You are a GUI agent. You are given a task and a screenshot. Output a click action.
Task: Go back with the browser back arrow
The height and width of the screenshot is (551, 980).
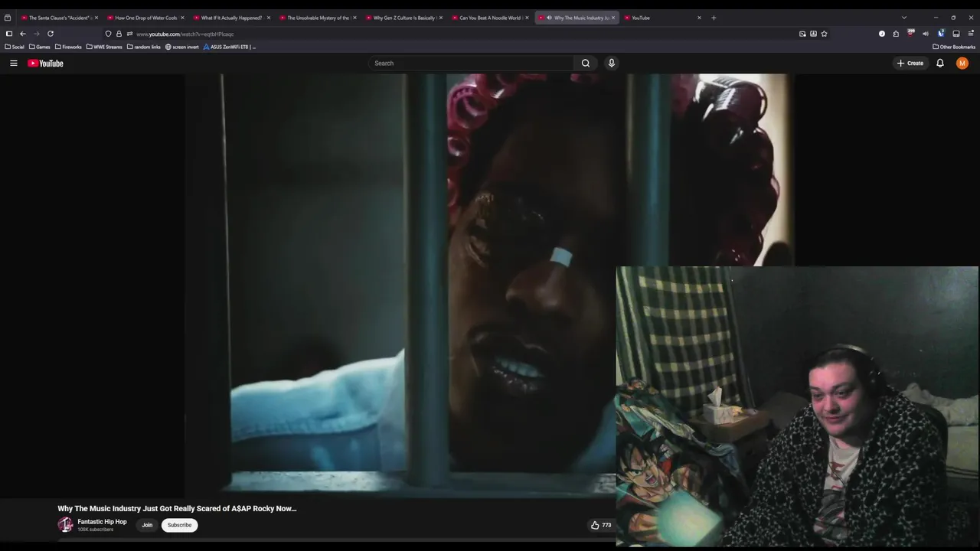[x=23, y=34]
